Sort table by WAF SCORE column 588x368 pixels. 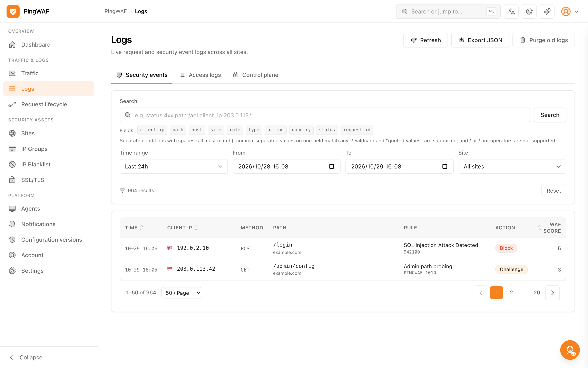(x=549, y=228)
